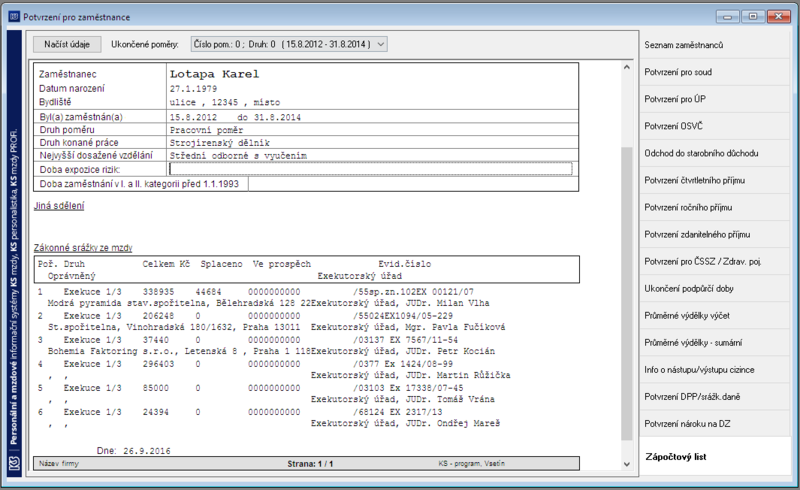Viewport: 800px width, 490px height.
Task: Open Potvrzení nároku na DZ
Action: click(x=714, y=424)
